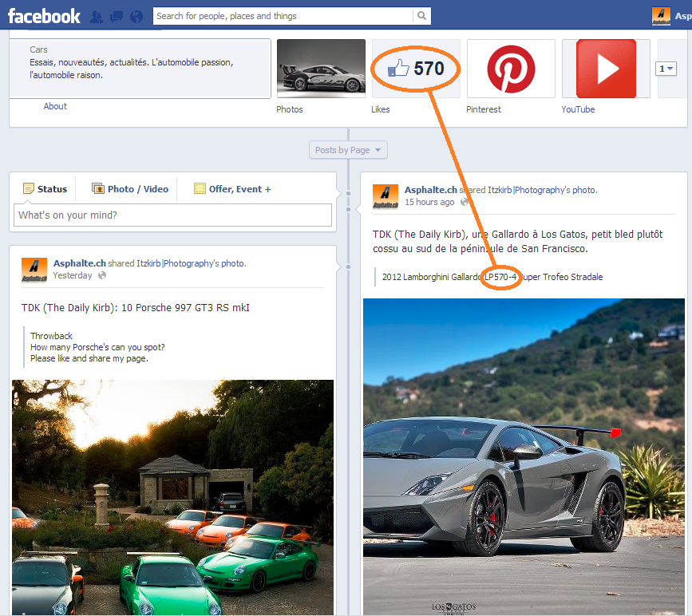692x616 pixels.
Task: Expand the app tiles counter dropdown
Action: (x=666, y=69)
